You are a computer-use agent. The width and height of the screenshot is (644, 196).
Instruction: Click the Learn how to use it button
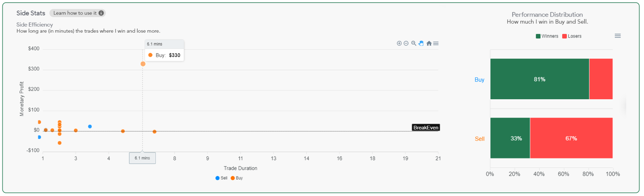click(x=75, y=13)
